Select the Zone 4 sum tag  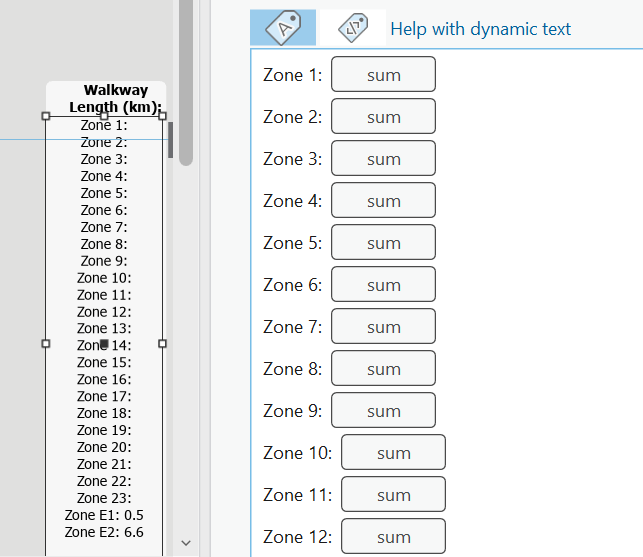[x=383, y=200]
